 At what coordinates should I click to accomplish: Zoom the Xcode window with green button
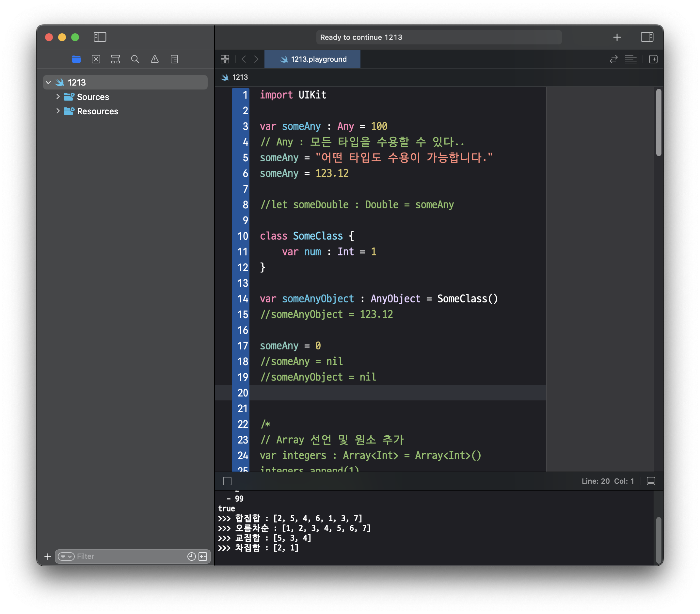75,37
